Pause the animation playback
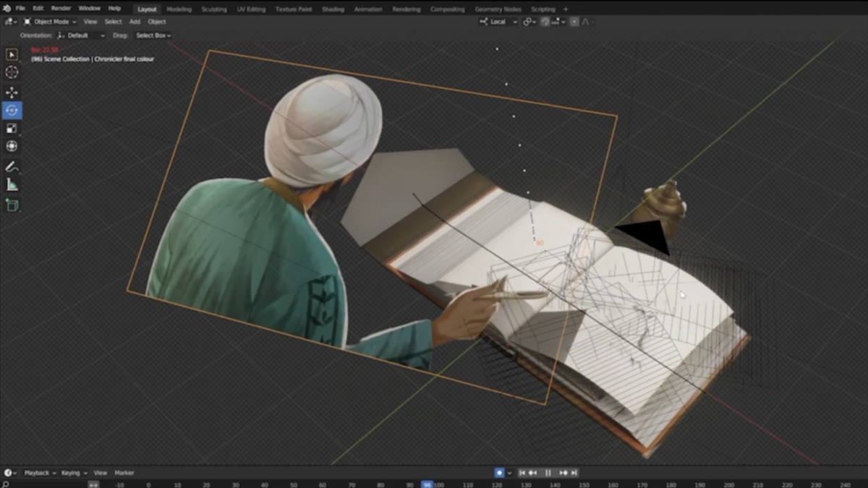 click(x=548, y=473)
